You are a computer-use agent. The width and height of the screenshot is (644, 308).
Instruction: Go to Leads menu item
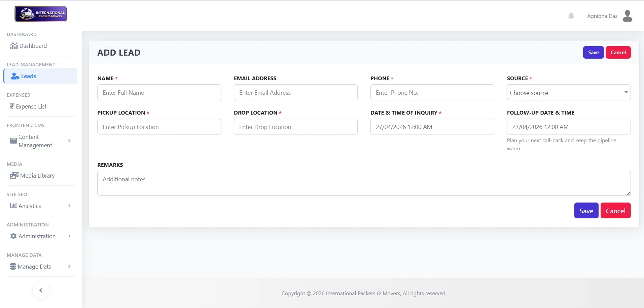pyautogui.click(x=41, y=76)
